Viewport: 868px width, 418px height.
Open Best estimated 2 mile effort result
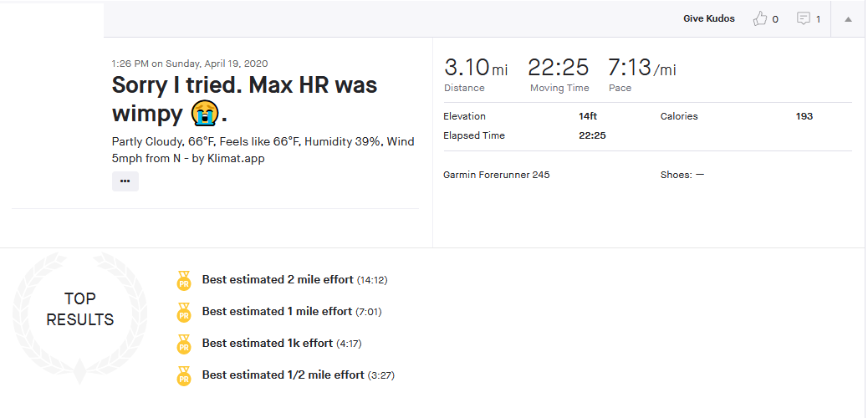(278, 279)
